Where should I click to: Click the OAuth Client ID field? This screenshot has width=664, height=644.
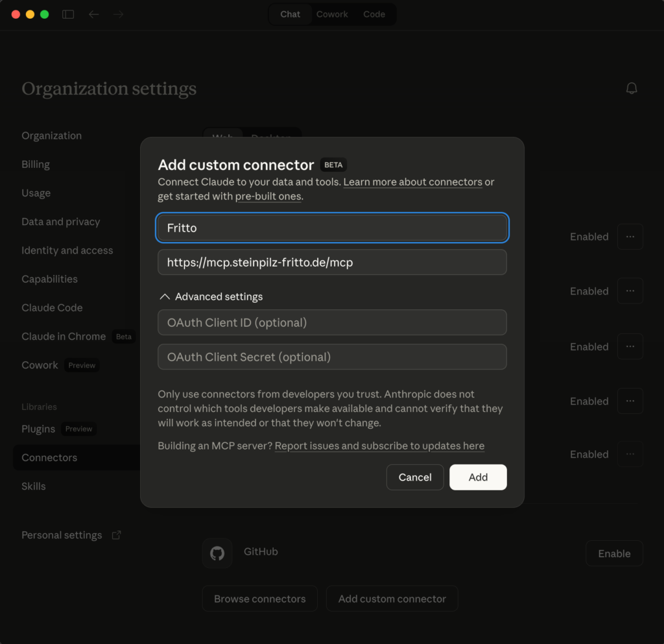[x=332, y=322]
